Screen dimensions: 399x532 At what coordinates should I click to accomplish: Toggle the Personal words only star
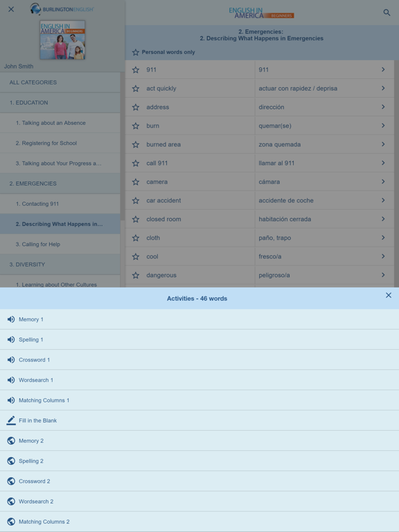click(x=136, y=52)
